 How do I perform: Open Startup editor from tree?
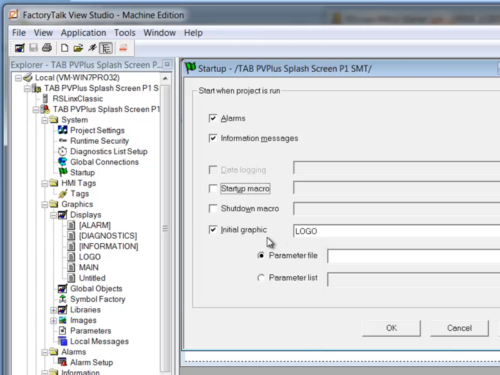(82, 173)
